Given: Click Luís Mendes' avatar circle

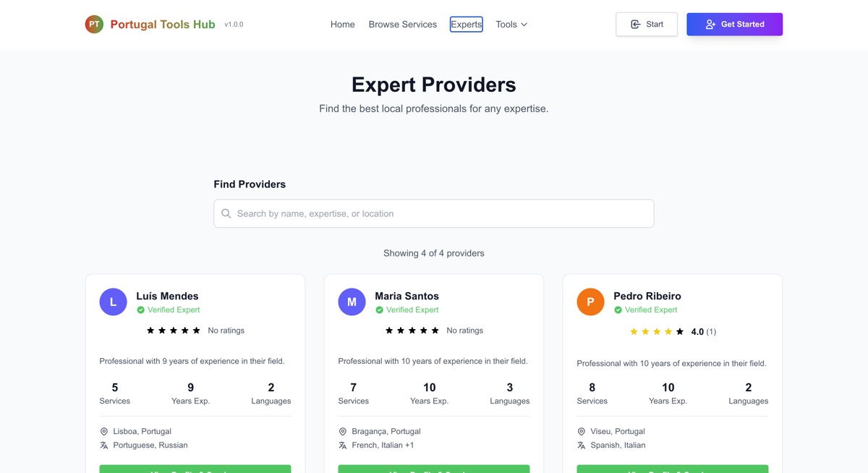Looking at the screenshot, I should coord(113,302).
